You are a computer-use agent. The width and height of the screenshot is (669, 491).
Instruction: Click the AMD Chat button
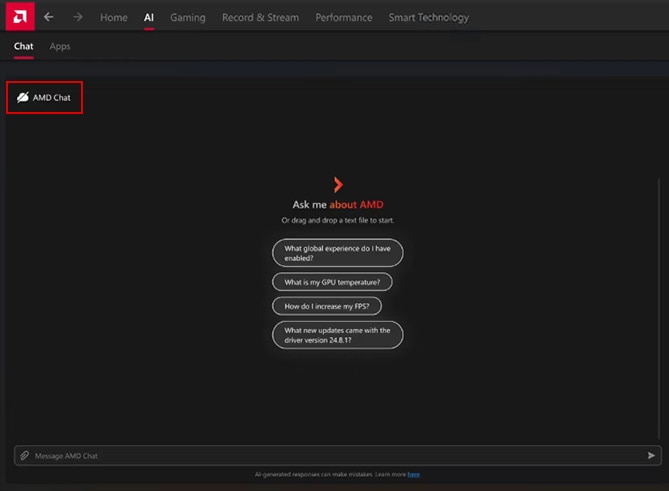pyautogui.click(x=44, y=97)
